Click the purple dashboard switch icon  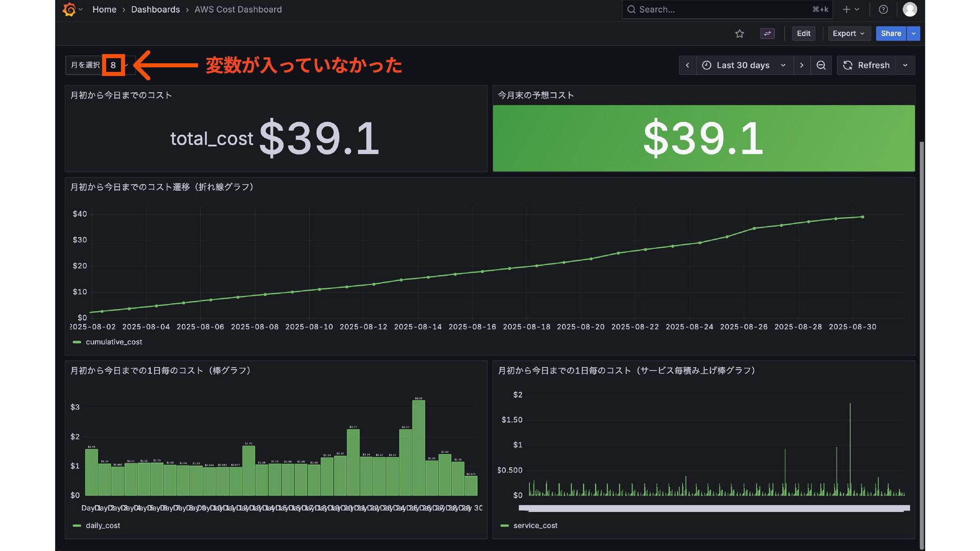tap(767, 34)
